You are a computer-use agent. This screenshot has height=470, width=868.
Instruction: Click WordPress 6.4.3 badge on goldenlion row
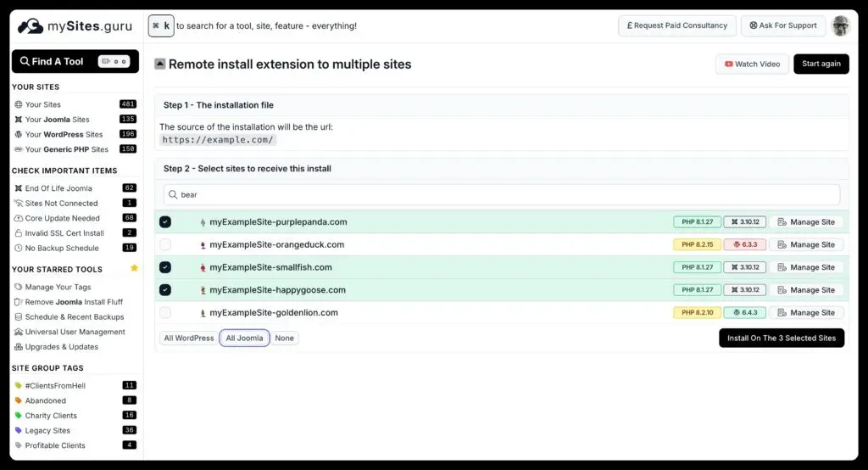(744, 312)
